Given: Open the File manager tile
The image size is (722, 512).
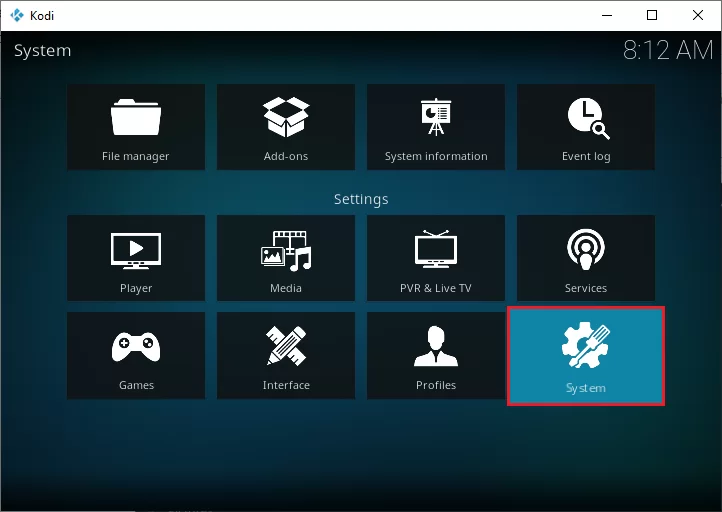Looking at the screenshot, I should pyautogui.click(x=136, y=127).
